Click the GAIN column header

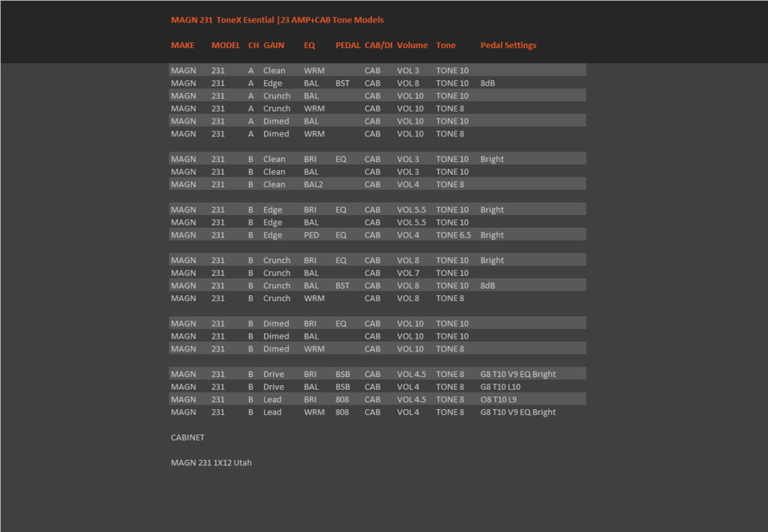click(x=274, y=45)
